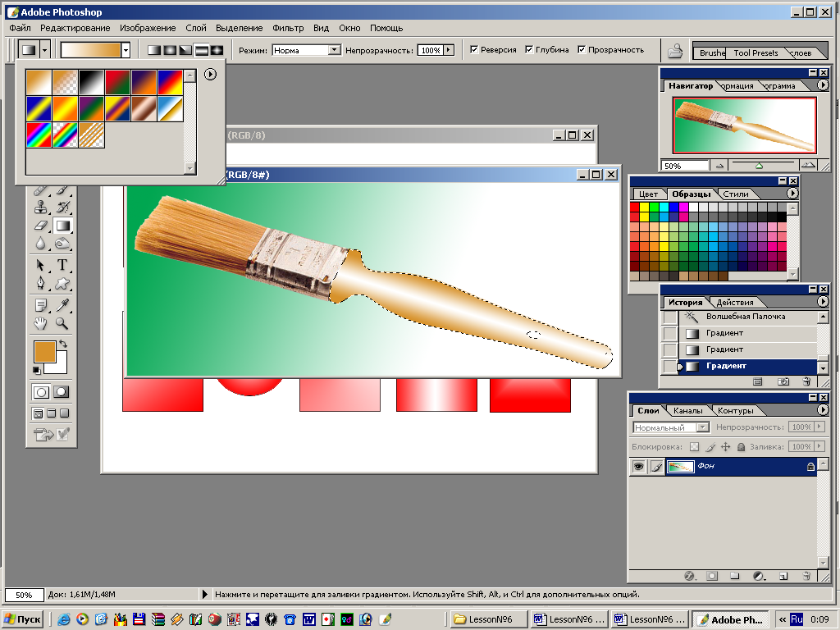
Task: Create new snapshot camera icon in History
Action: click(783, 381)
